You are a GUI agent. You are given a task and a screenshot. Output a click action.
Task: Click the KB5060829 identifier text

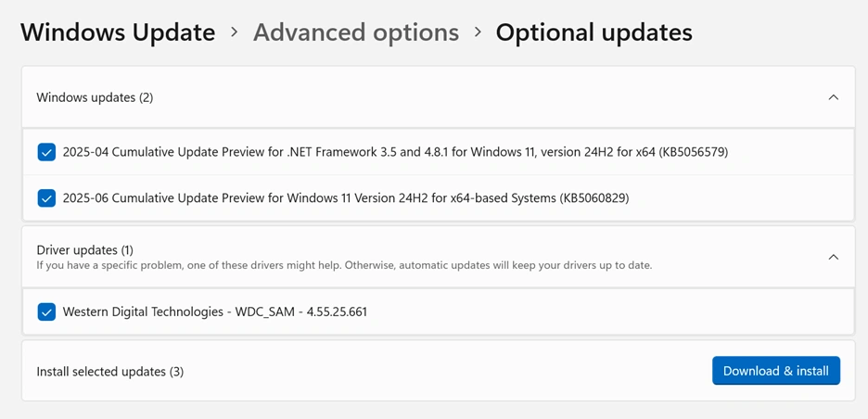(594, 197)
